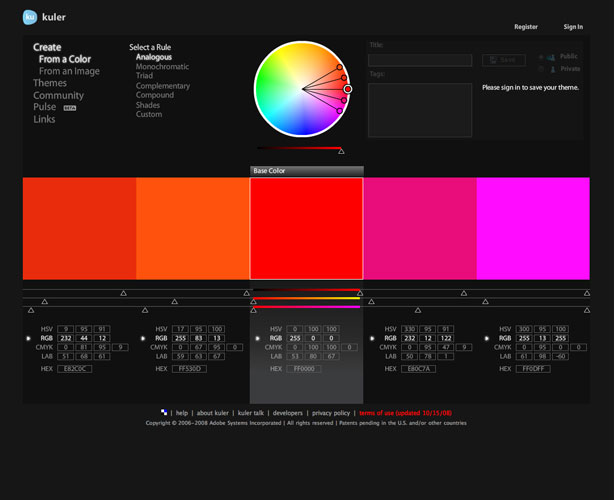Select the wheel marker just below base color
This screenshot has height=500, width=615.
tap(344, 100)
